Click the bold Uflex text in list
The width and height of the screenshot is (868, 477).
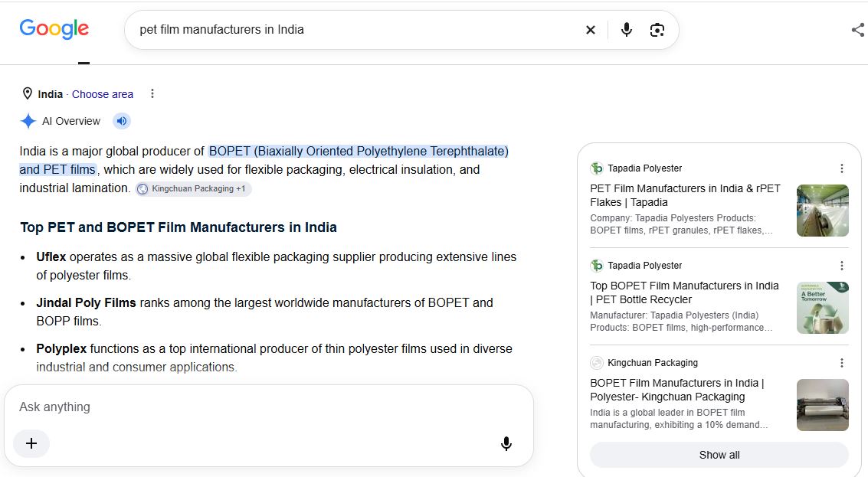click(x=51, y=256)
